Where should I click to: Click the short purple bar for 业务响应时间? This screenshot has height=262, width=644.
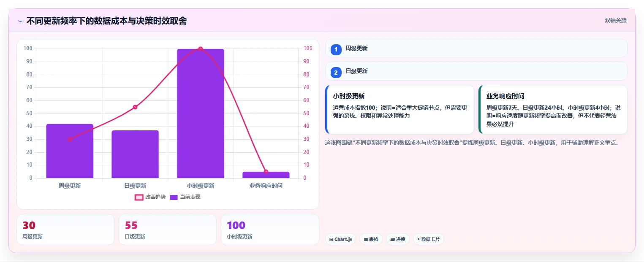(266, 175)
